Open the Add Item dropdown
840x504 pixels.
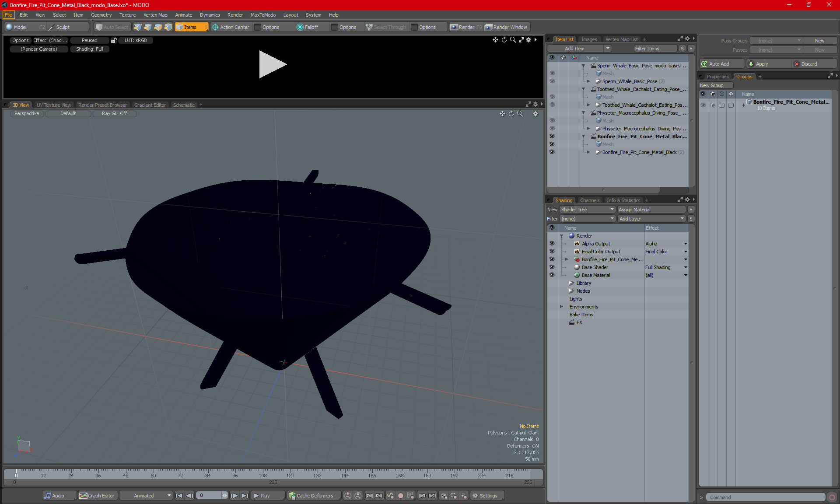click(x=579, y=49)
